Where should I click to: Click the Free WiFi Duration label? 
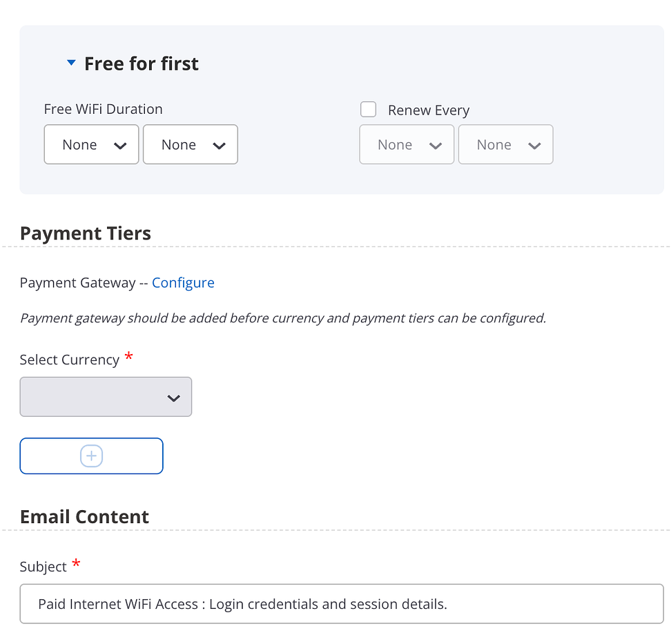[x=103, y=109]
